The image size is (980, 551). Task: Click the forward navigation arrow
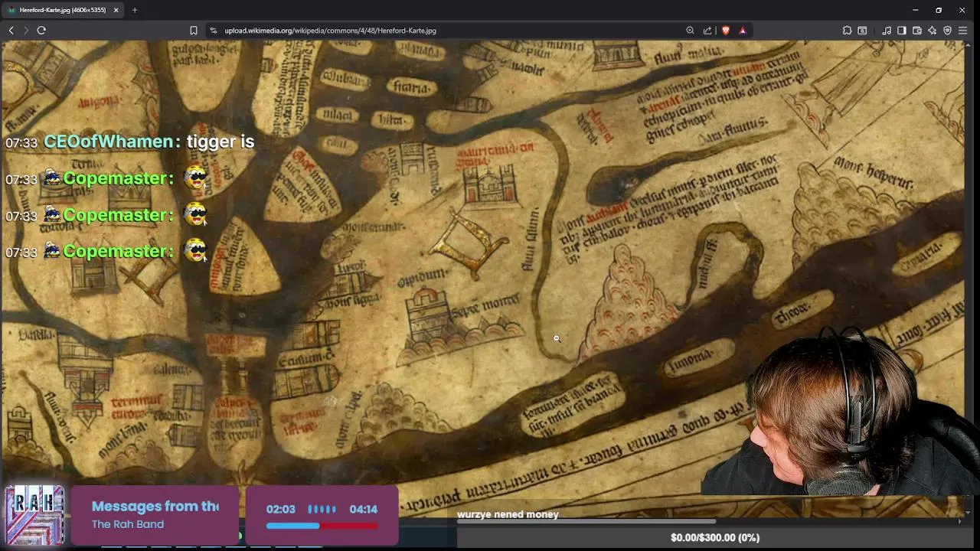[x=26, y=31]
